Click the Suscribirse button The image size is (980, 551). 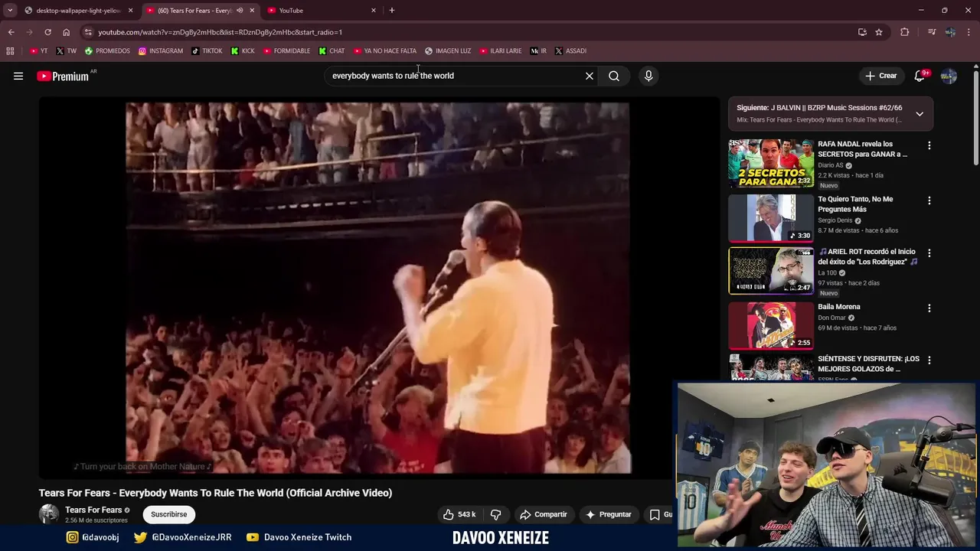169,514
